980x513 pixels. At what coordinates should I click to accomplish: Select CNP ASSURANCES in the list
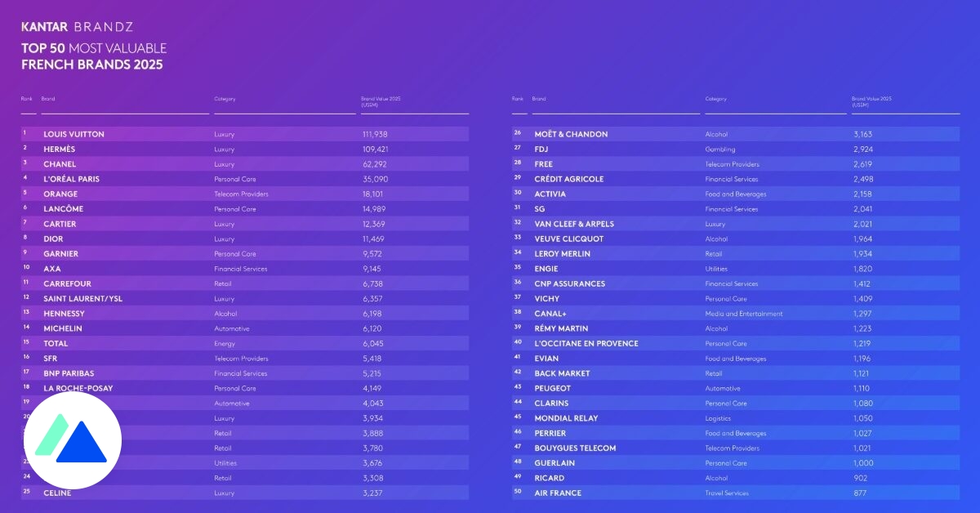click(x=569, y=283)
